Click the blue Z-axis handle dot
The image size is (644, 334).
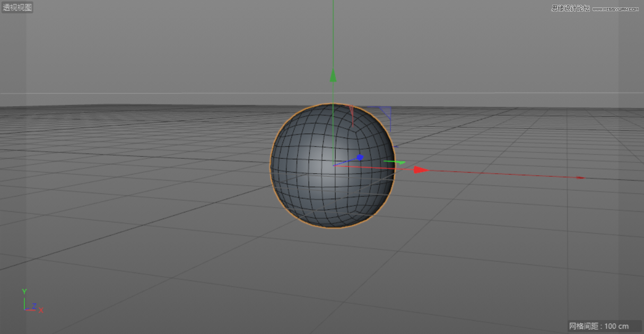360,156
